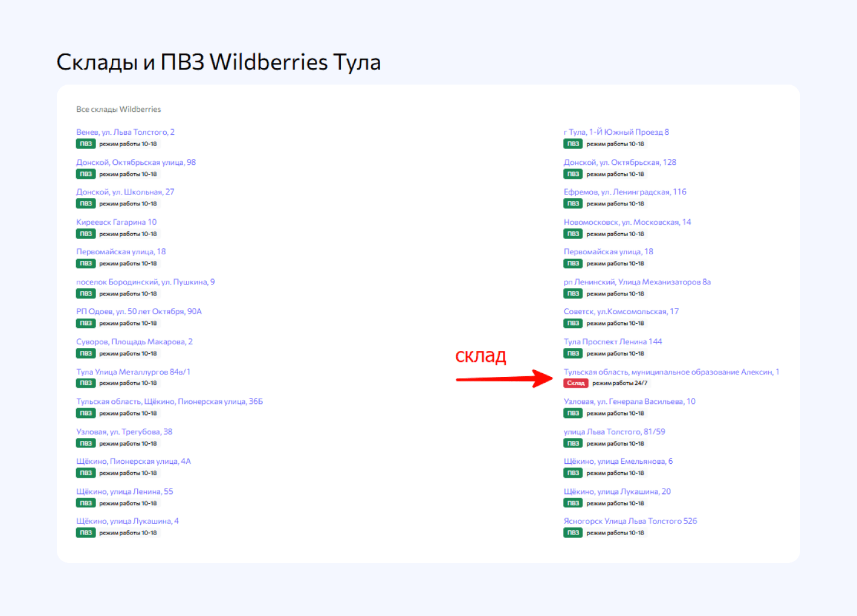The width and height of the screenshot is (857, 616).
Task: Open Ефремов, ул. Ленинградская, 116 link
Action: coord(625,192)
